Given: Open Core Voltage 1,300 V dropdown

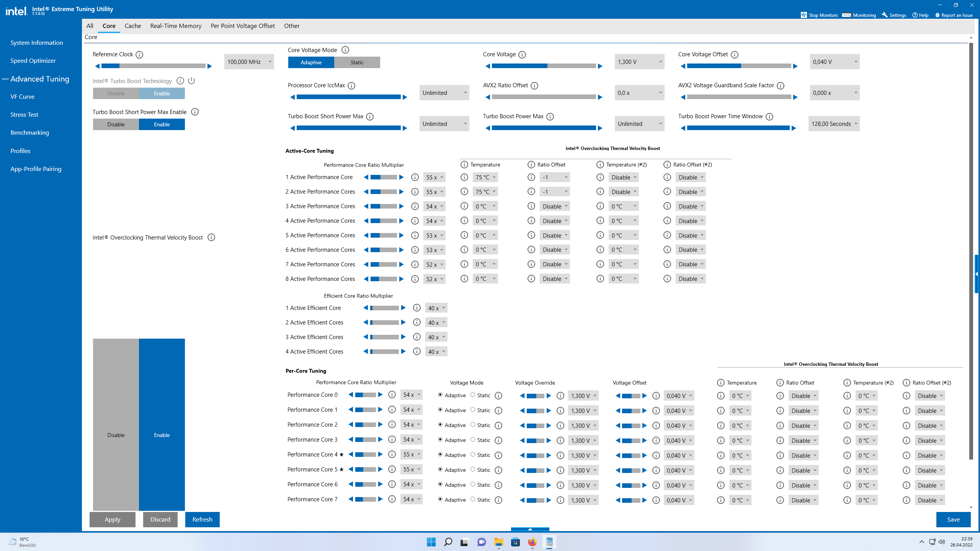Looking at the screenshot, I should pos(640,62).
